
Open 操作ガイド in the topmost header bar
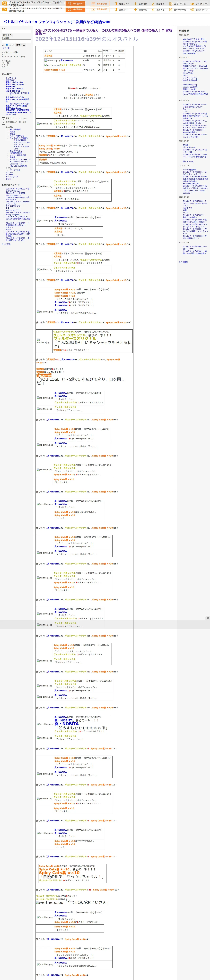click(122, 4)
